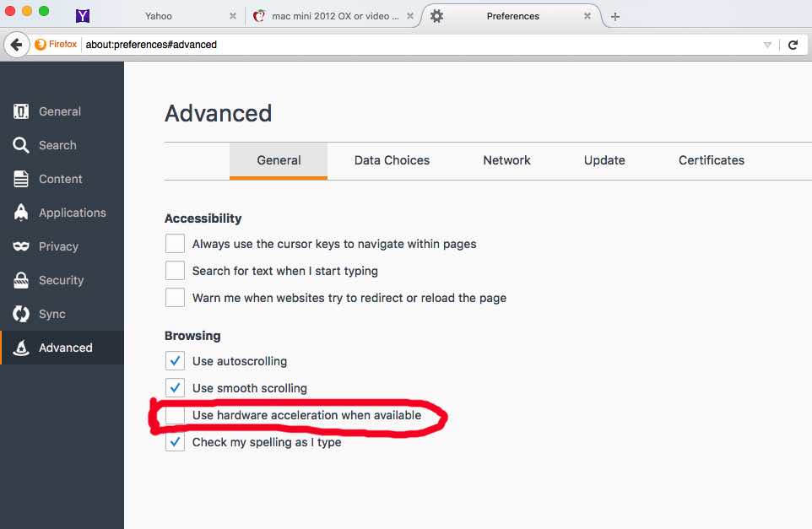Click the reload page icon

[793, 45]
